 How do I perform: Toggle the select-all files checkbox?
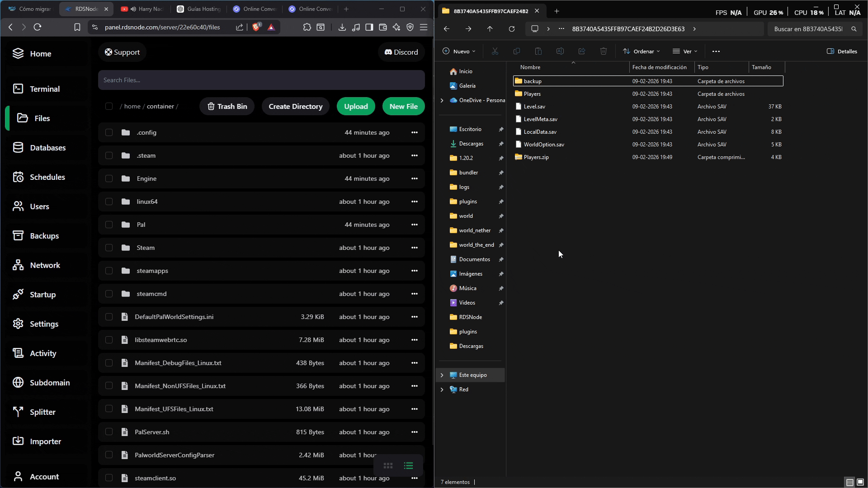(109, 106)
